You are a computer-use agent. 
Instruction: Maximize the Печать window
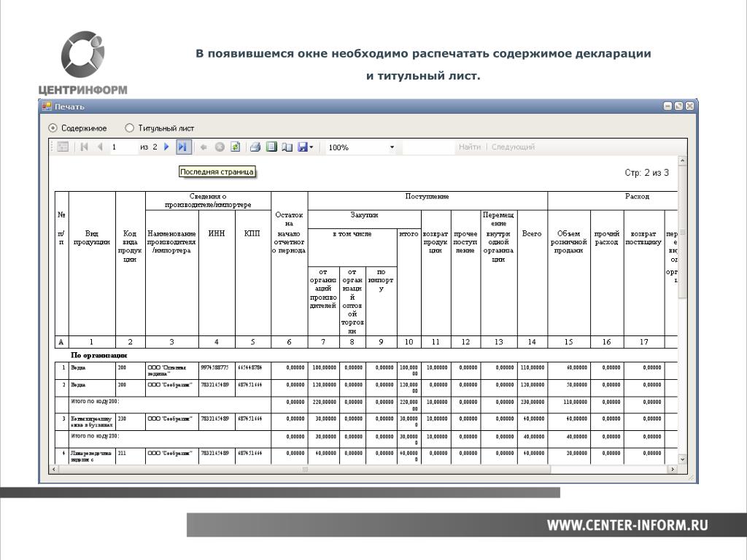coord(678,106)
